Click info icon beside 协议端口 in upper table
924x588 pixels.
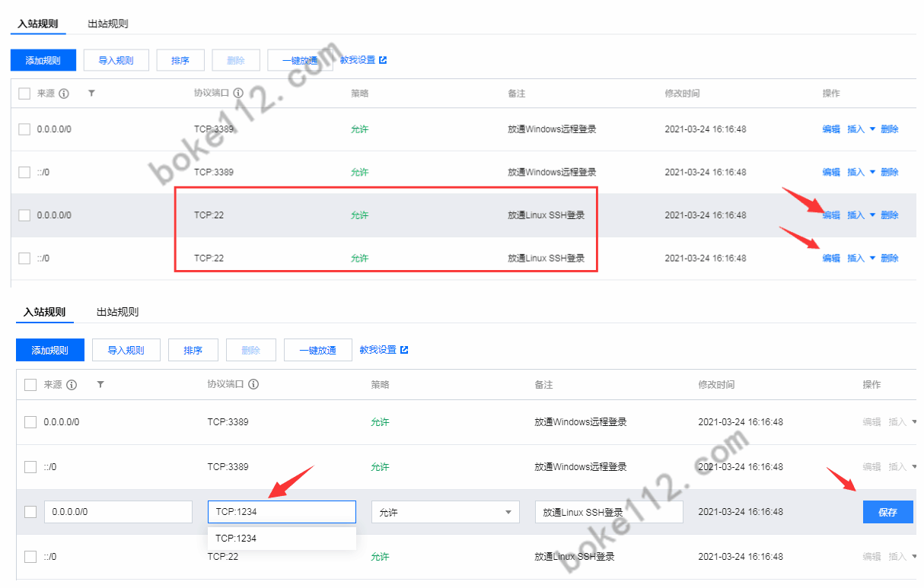pyautogui.click(x=238, y=93)
